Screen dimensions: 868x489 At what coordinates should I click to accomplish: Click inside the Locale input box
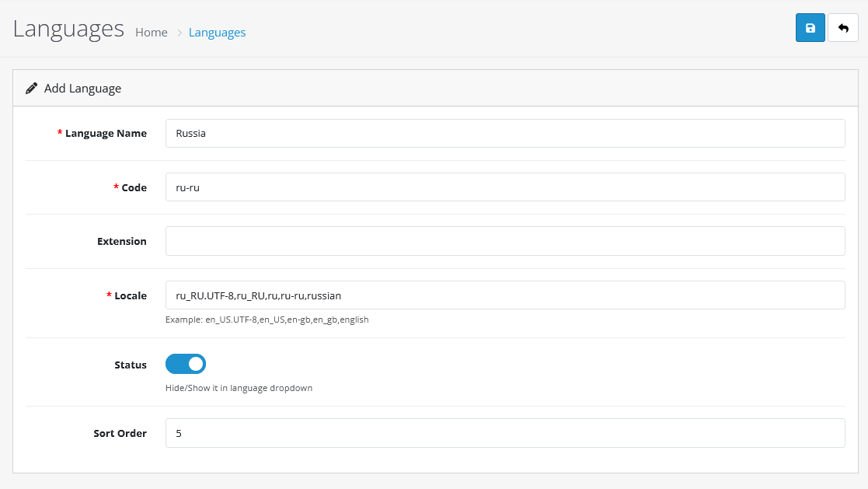(x=505, y=295)
